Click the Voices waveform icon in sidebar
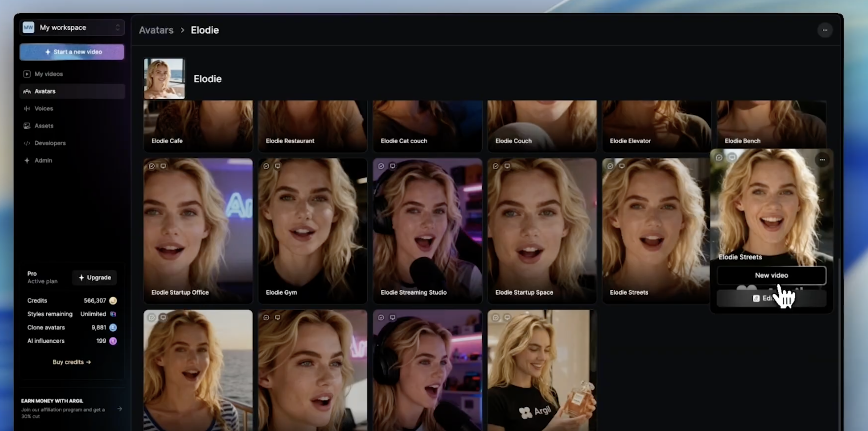The height and width of the screenshot is (431, 868). coord(27,108)
